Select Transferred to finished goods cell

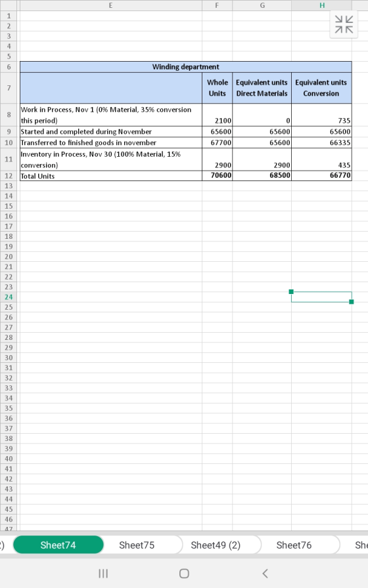pyautogui.click(x=111, y=142)
